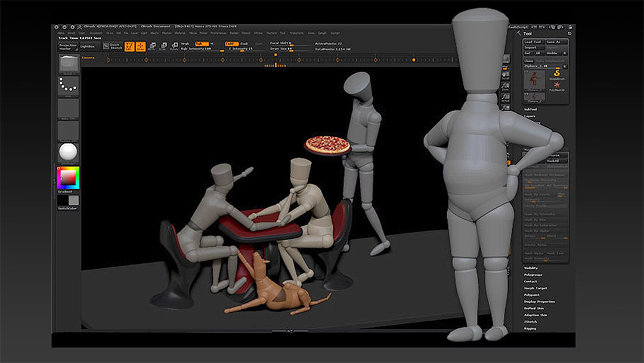Screen dimensions: 644x363
Task: Adjust the Z Intensity slider
Action: coord(246,49)
